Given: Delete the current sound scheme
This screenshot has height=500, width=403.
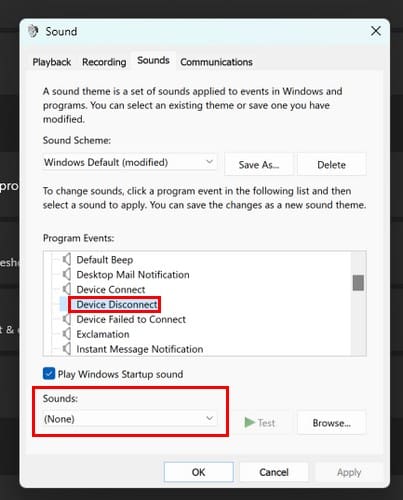Looking at the screenshot, I should (x=331, y=165).
